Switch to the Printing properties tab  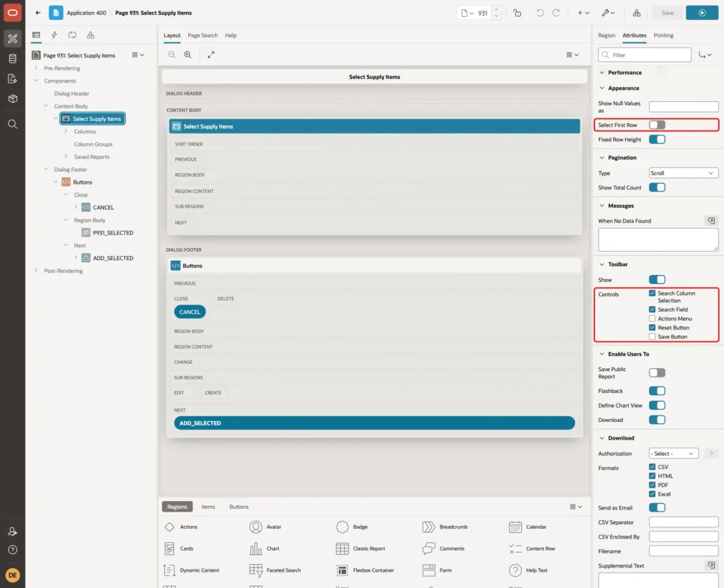click(x=663, y=35)
